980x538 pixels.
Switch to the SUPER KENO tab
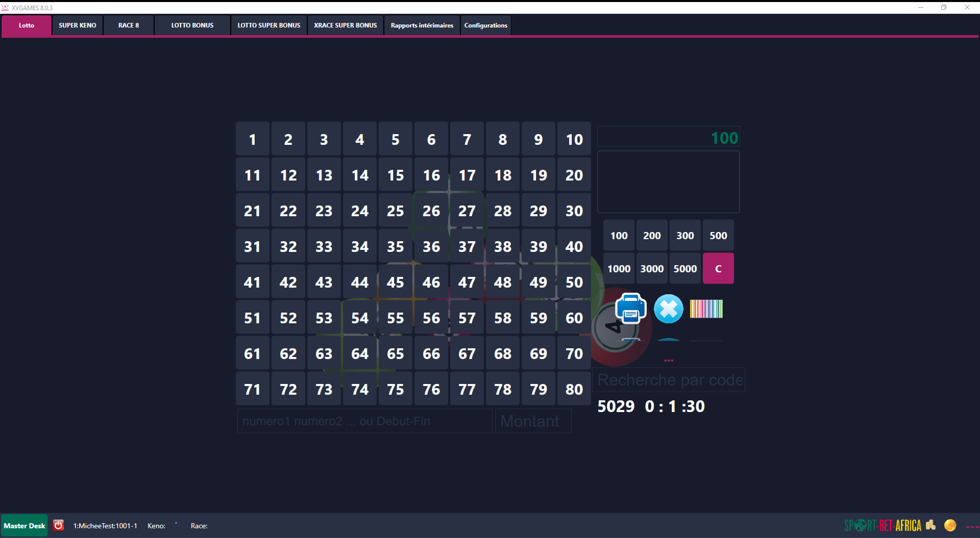pyautogui.click(x=78, y=25)
